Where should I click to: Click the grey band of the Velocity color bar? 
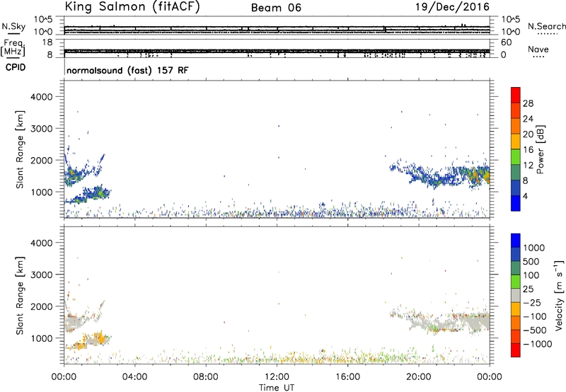pyautogui.click(x=516, y=296)
